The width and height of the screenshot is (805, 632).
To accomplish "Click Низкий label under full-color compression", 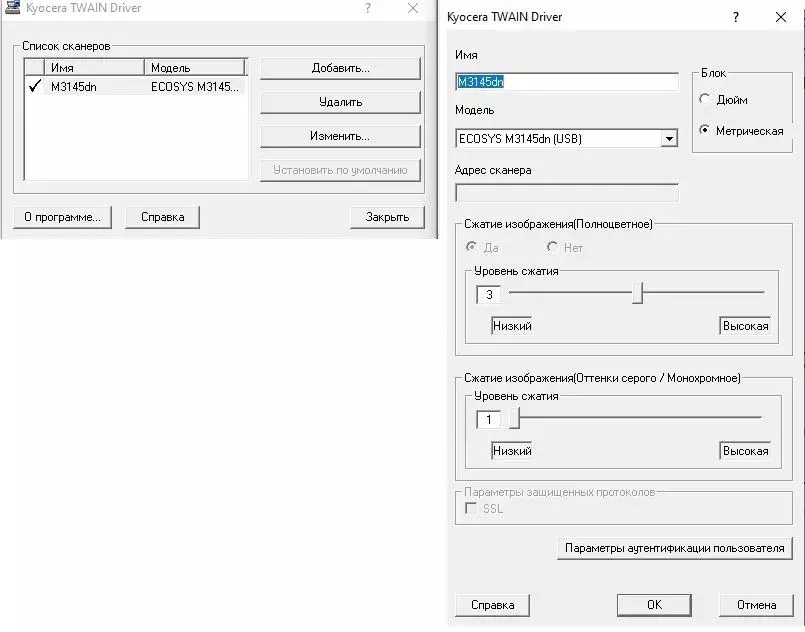I will (x=512, y=325).
